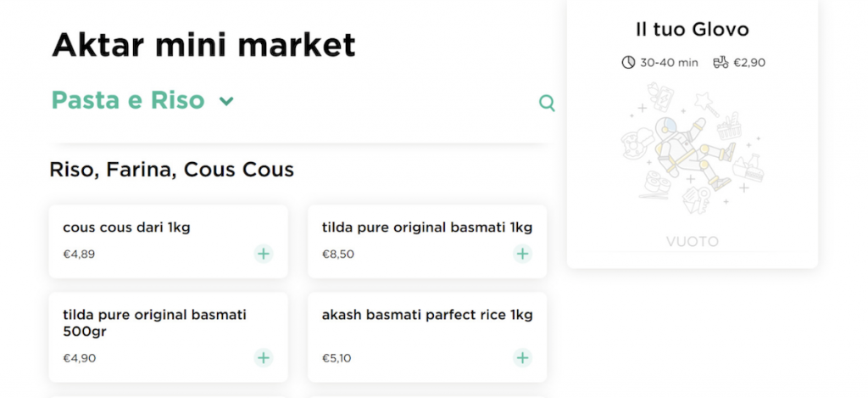View akash basmati parfect rice 1kg title
Screen dimensions: 868x398
(427, 315)
